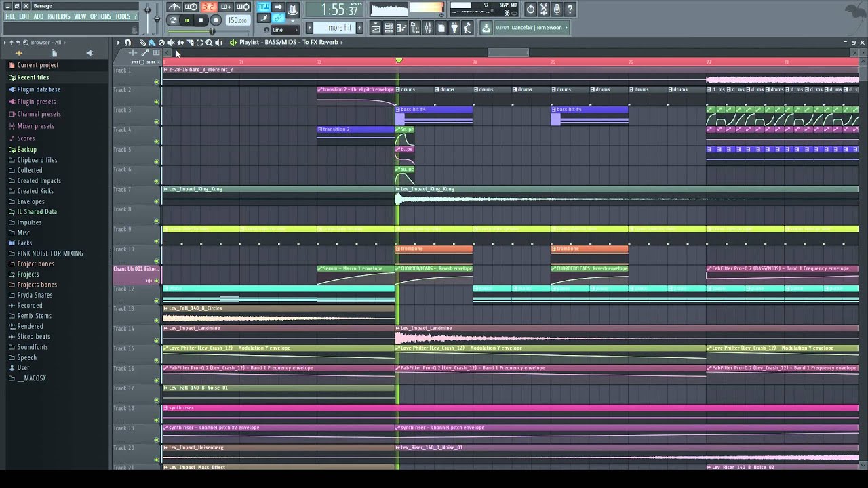Open the mixer view icon
Viewport: 868px width, 488px height.
[428, 28]
